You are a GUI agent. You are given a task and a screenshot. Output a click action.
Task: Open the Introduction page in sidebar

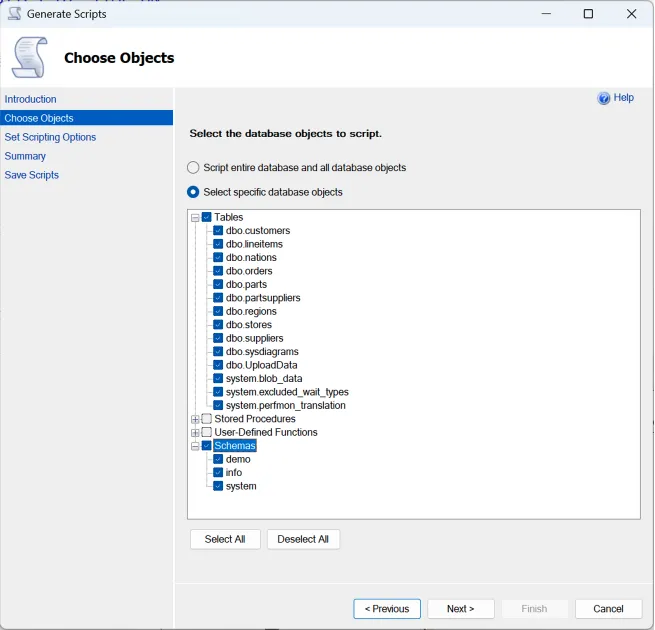(30, 99)
